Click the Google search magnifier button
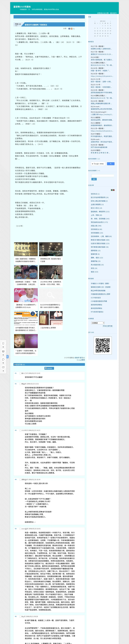 tap(111, 164)
